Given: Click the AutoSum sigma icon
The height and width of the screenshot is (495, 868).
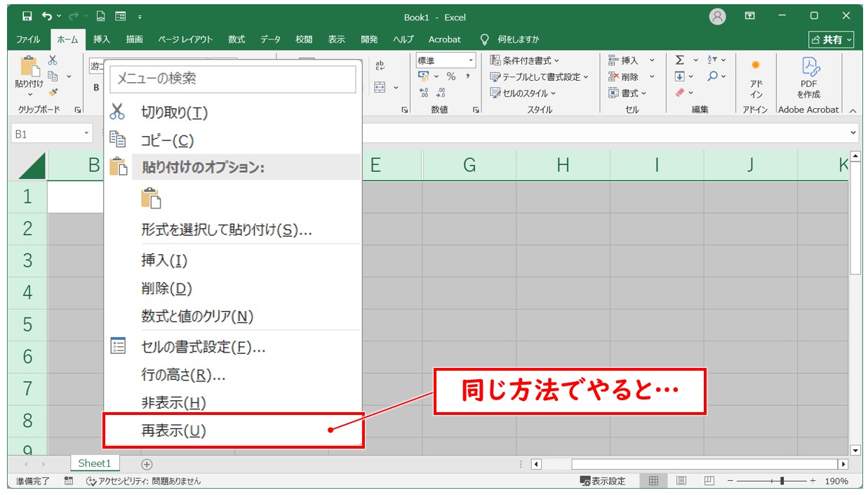Looking at the screenshot, I should pos(679,60).
